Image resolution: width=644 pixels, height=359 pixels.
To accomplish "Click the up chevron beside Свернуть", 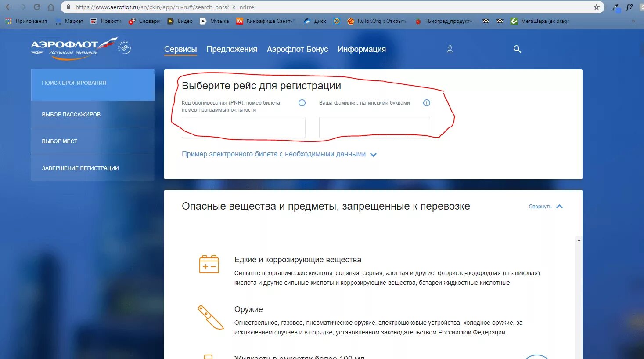I will coord(559,207).
